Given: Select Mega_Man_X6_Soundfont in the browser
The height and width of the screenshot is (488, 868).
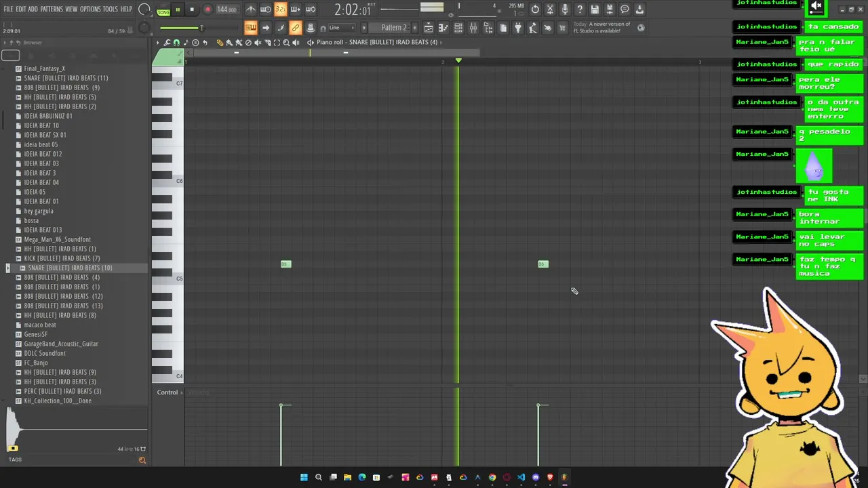Looking at the screenshot, I should 57,239.
